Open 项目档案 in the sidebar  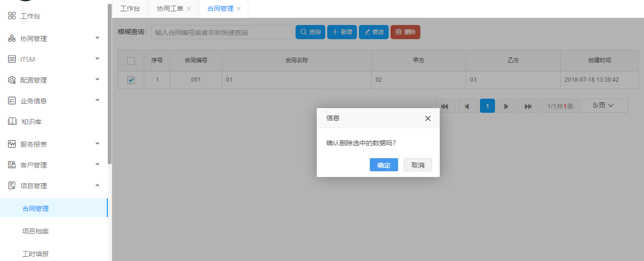point(35,231)
